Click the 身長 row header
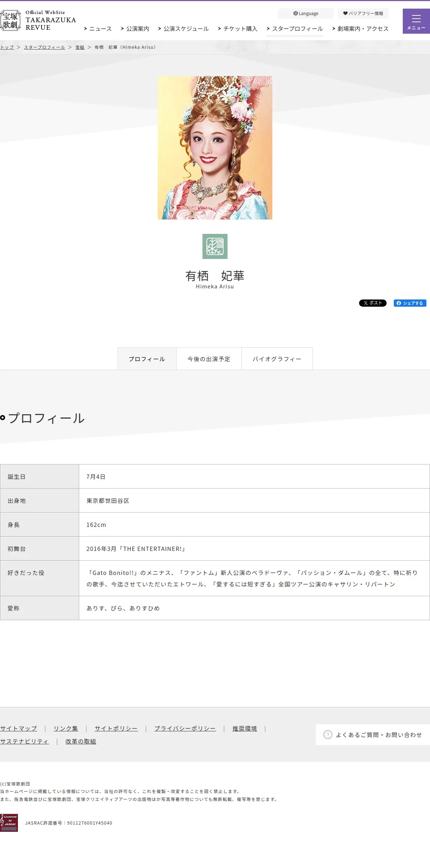The height and width of the screenshot is (868, 430). (x=39, y=525)
